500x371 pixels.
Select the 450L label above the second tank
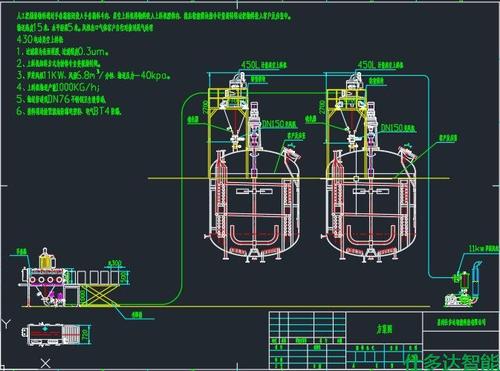click(x=380, y=64)
